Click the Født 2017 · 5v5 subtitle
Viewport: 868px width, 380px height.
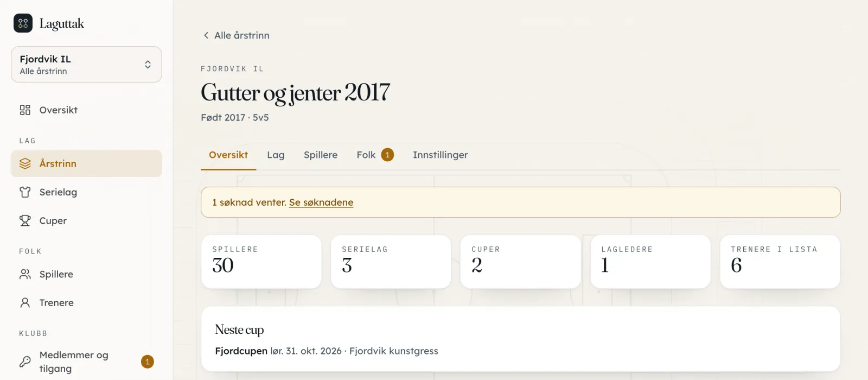coord(235,117)
